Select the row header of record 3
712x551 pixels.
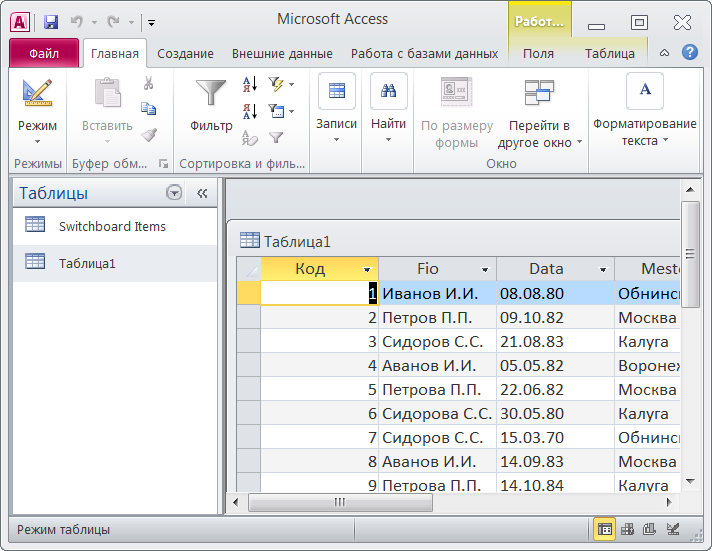(248, 341)
